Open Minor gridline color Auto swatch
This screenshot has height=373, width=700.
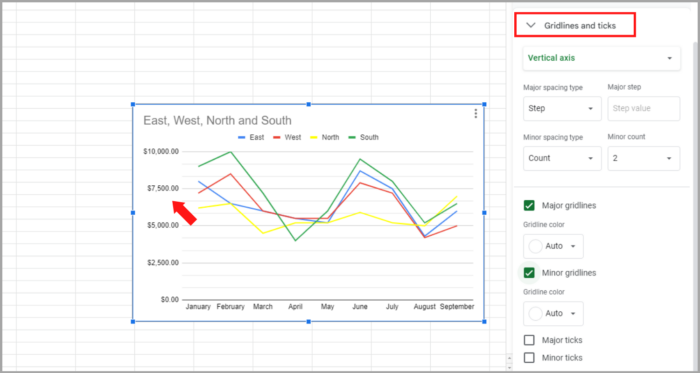(x=553, y=314)
